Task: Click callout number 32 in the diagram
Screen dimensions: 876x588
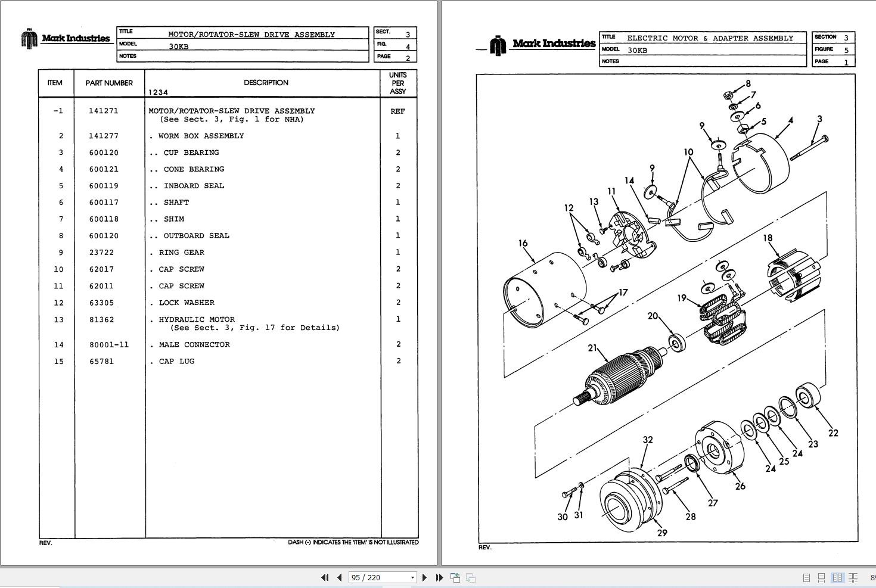Action: point(648,440)
